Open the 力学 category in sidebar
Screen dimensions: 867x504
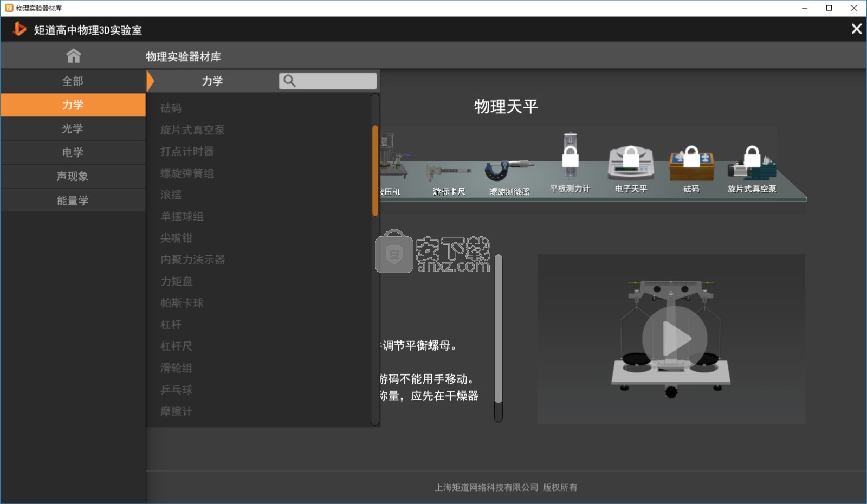click(73, 105)
